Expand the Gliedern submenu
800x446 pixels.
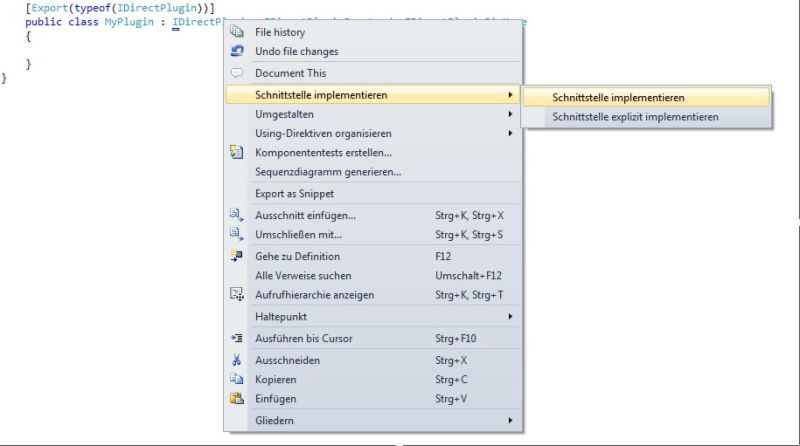point(373,420)
